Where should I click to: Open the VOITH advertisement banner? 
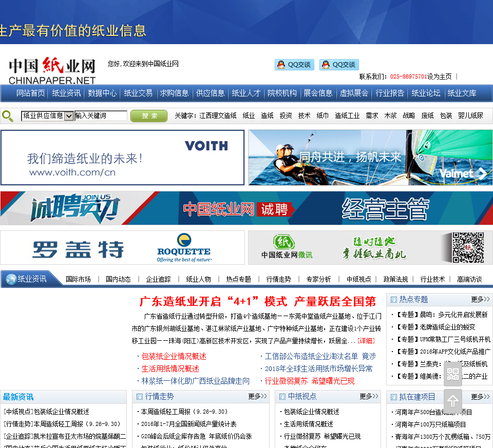click(x=122, y=158)
